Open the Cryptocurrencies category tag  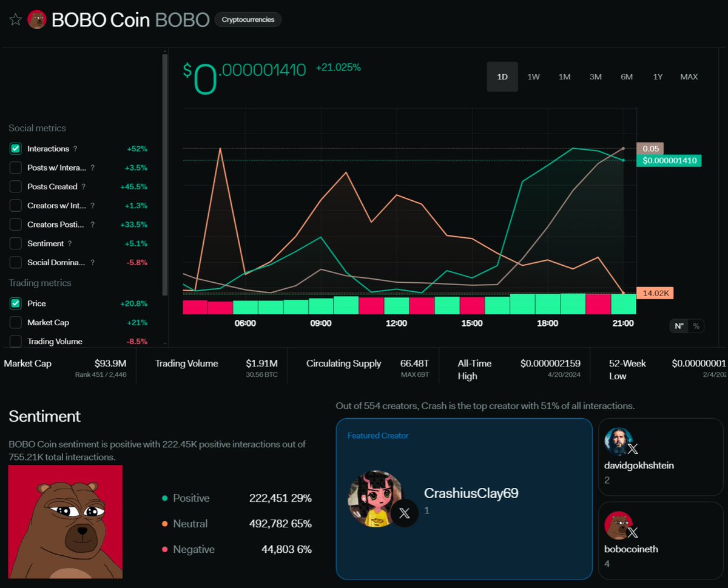(248, 19)
